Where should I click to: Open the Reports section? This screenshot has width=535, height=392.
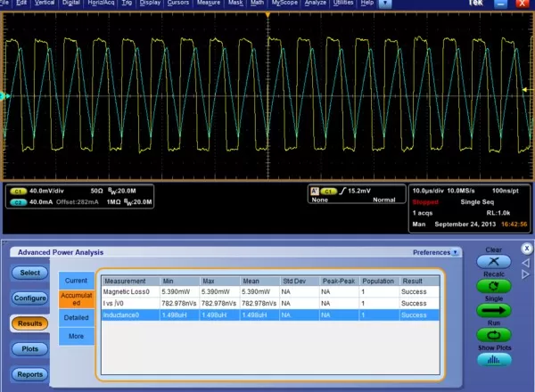point(29,374)
